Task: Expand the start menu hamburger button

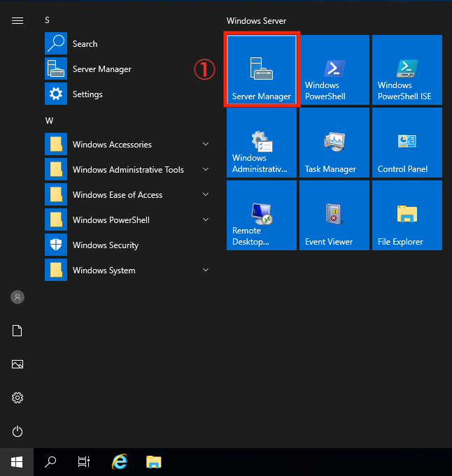Action: point(17,20)
